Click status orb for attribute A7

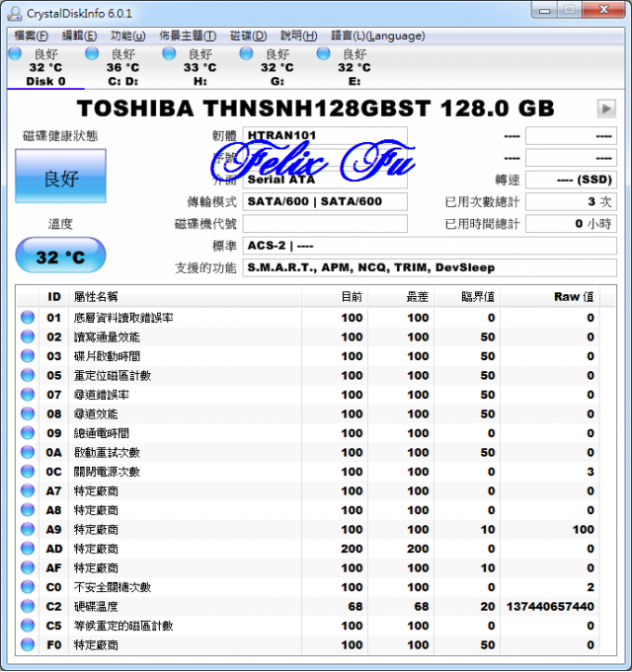[28, 491]
